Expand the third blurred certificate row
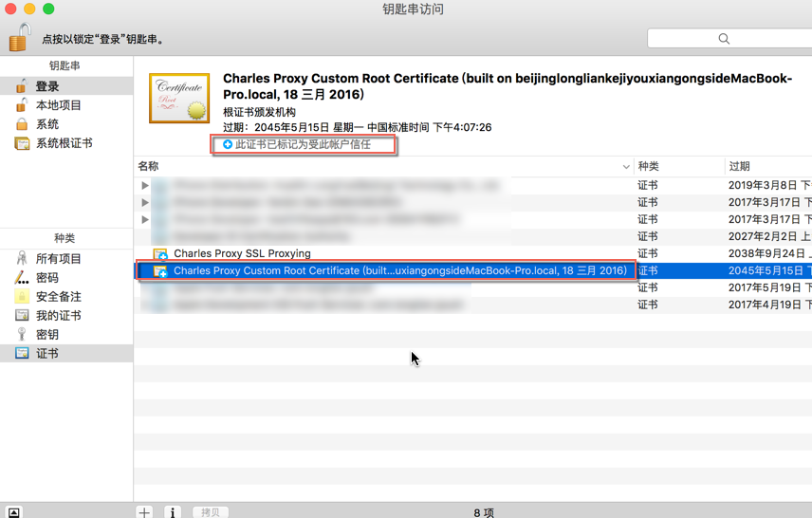The image size is (812, 518). 145,220
